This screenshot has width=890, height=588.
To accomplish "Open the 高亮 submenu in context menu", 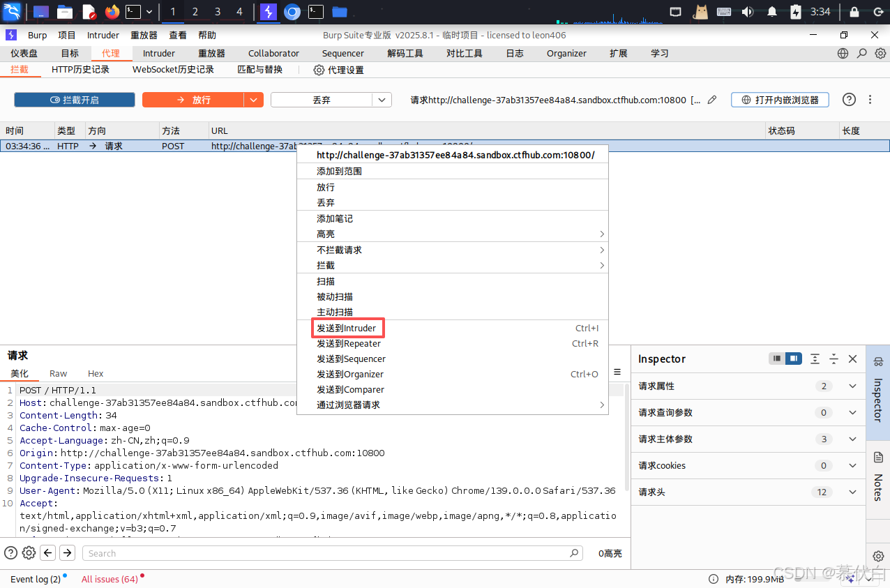I will 453,234.
